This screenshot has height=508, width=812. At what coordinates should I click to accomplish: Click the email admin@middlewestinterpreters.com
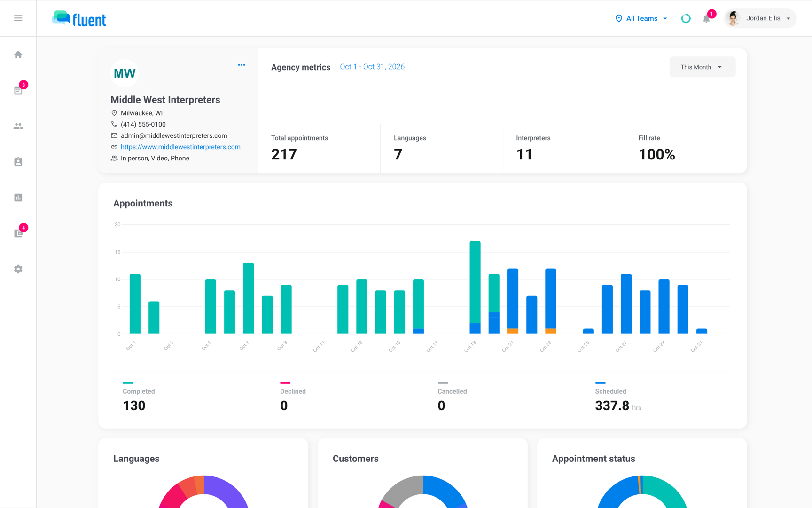(x=174, y=135)
